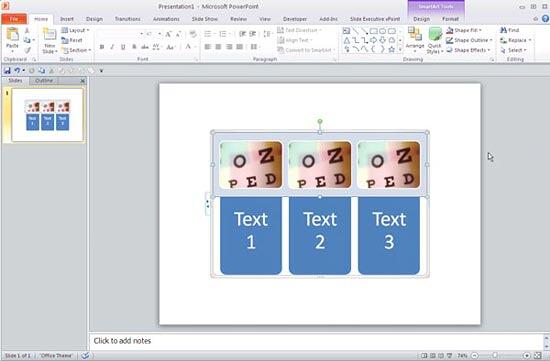Toggle Strikethrough formatting
This screenshot has height=361, width=550.
coord(145,47)
